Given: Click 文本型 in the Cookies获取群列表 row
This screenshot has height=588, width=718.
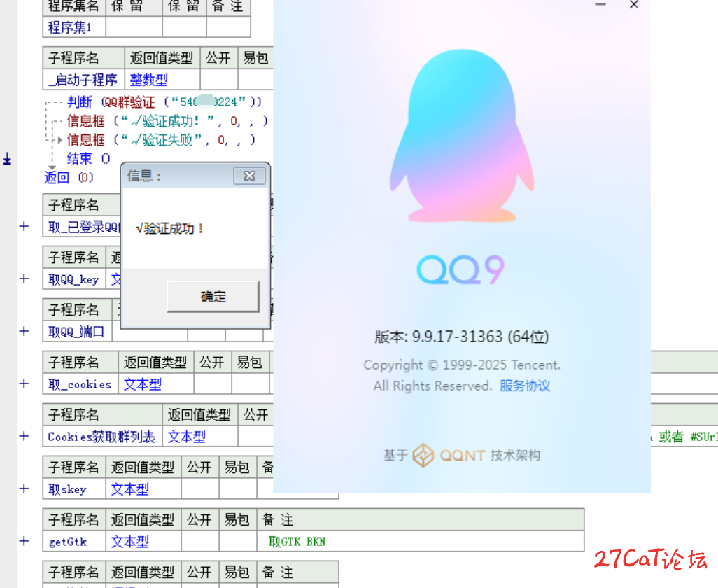Looking at the screenshot, I should [186, 437].
